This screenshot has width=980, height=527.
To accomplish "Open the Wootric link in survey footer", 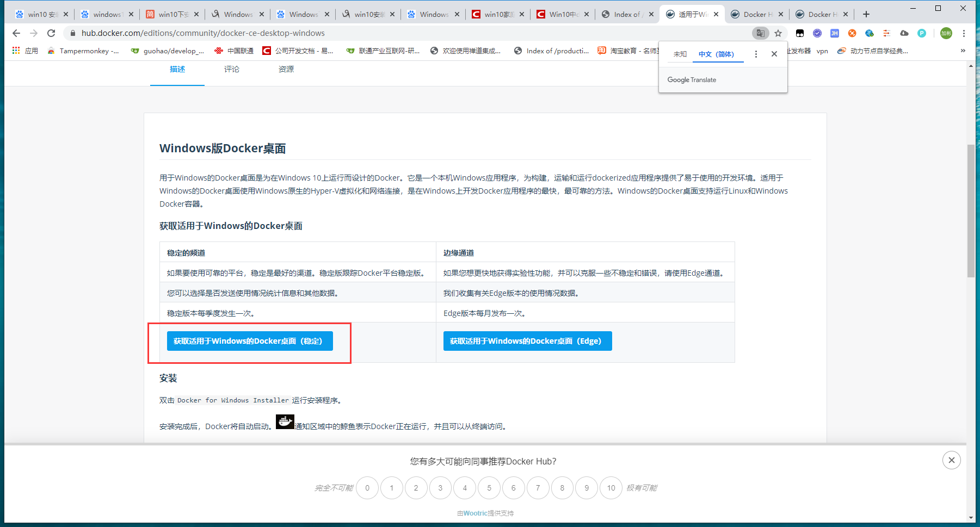I will [x=476, y=513].
